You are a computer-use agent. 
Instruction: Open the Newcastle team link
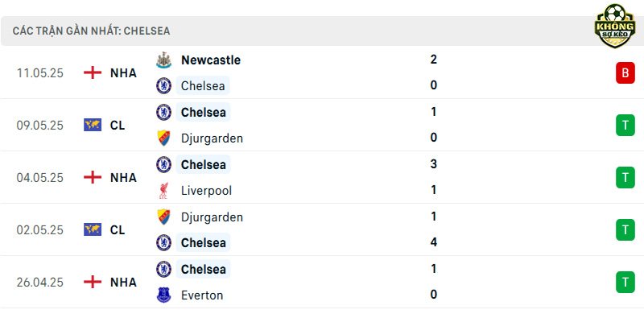(211, 60)
